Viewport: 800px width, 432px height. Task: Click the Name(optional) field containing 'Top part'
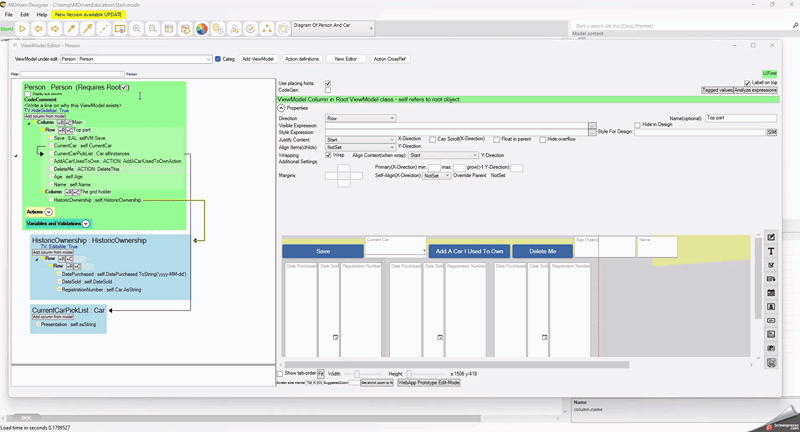(741, 118)
